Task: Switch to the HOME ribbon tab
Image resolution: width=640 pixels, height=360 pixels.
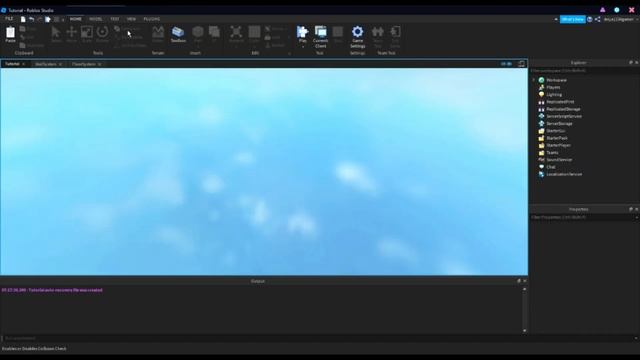Action: click(76, 19)
